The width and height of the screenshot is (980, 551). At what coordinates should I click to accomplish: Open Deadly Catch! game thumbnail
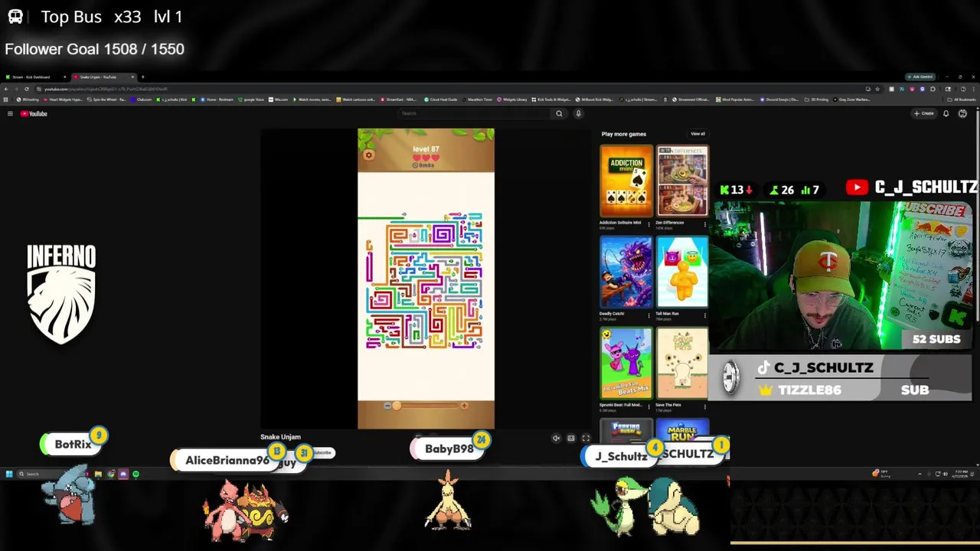point(626,272)
